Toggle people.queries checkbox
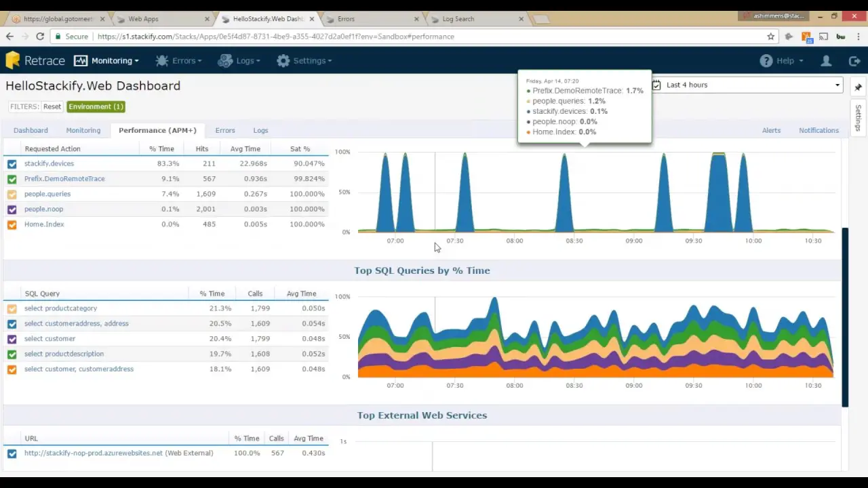 [12, 194]
